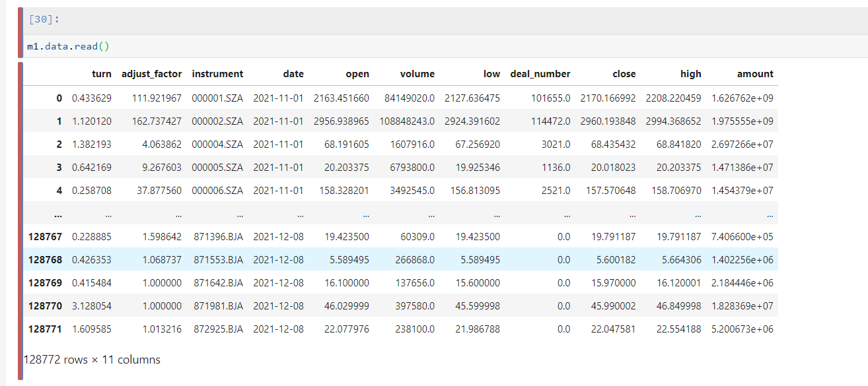Click open value 2163.451660
Viewport: 868px width, 386px height.
(342, 98)
